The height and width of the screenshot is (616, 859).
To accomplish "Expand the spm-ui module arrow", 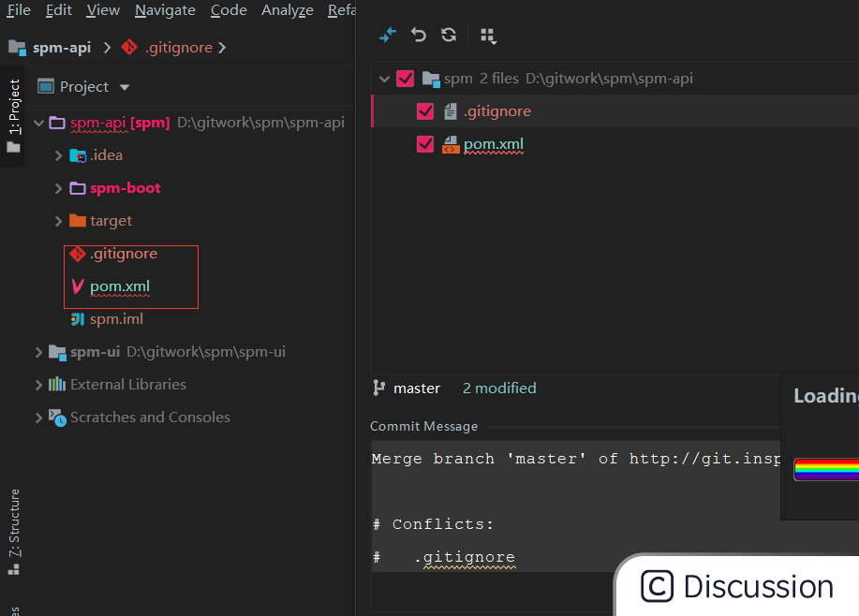I will pos(38,352).
